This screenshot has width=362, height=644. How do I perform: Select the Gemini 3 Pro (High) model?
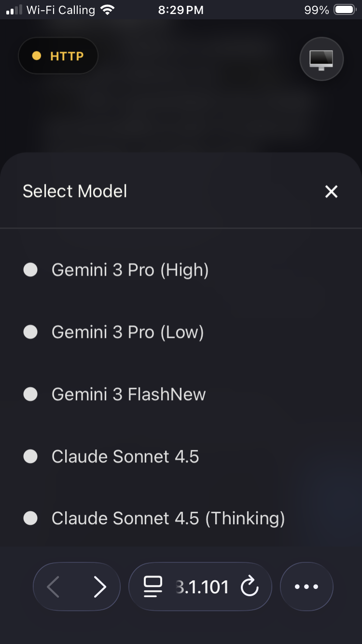pyautogui.click(x=130, y=270)
